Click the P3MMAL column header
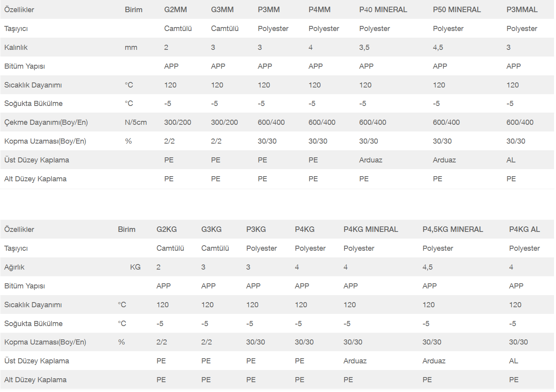 pos(522,10)
